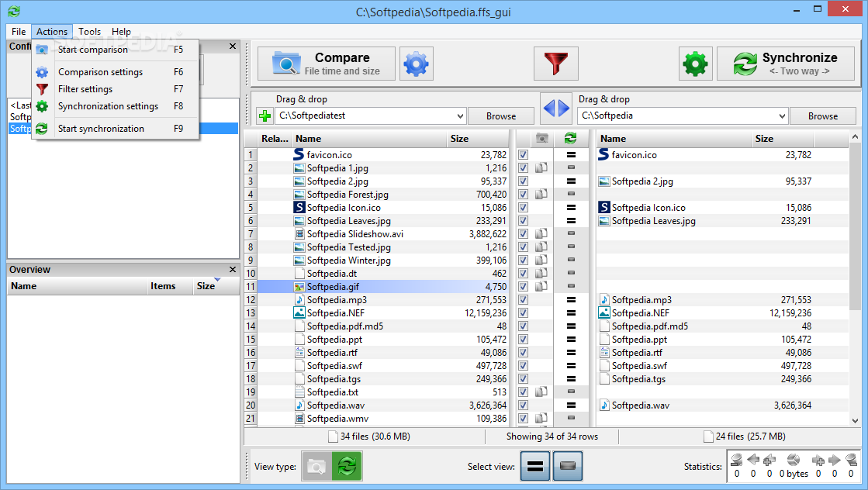Choose Filter settings menu entry
The width and height of the screenshot is (868, 490).
pyautogui.click(x=116, y=89)
